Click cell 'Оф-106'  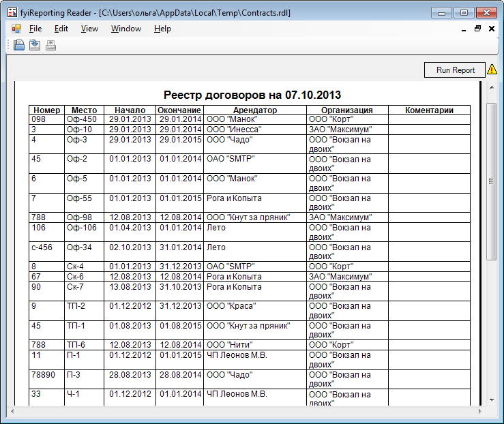click(x=84, y=232)
